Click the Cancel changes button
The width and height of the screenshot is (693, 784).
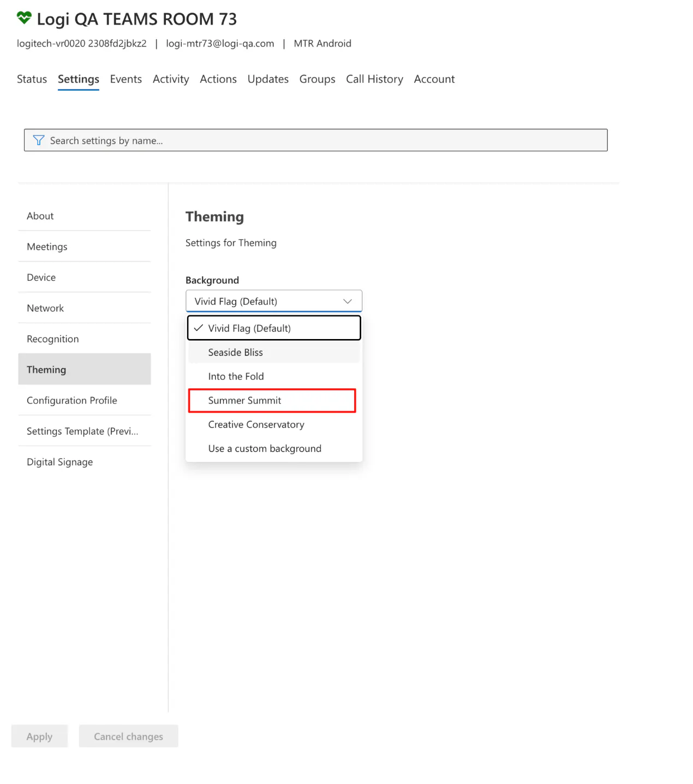pyautogui.click(x=128, y=736)
